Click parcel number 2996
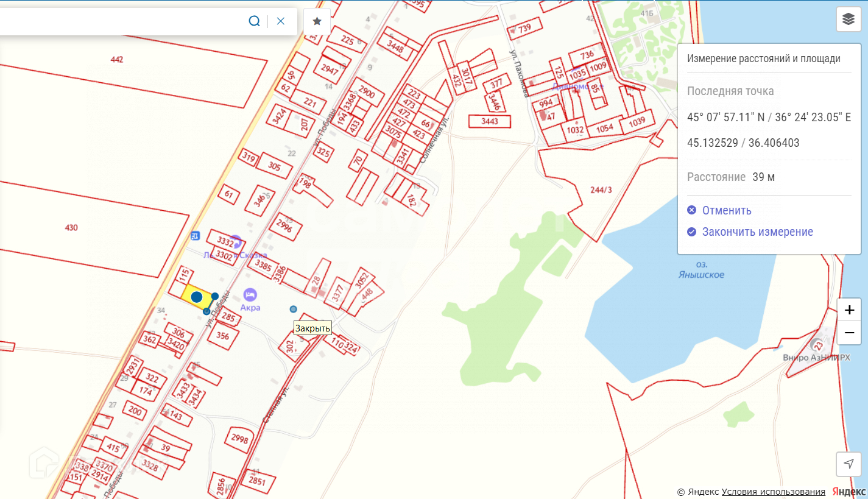This screenshot has height=499, width=868. [x=284, y=225]
